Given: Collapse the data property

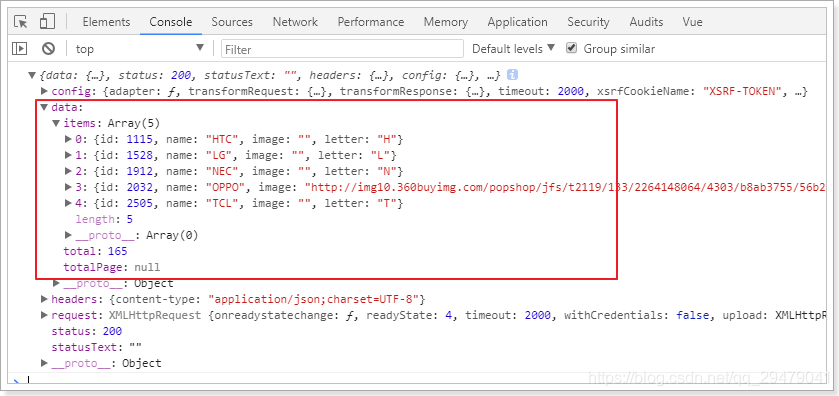Looking at the screenshot, I should 44,107.
